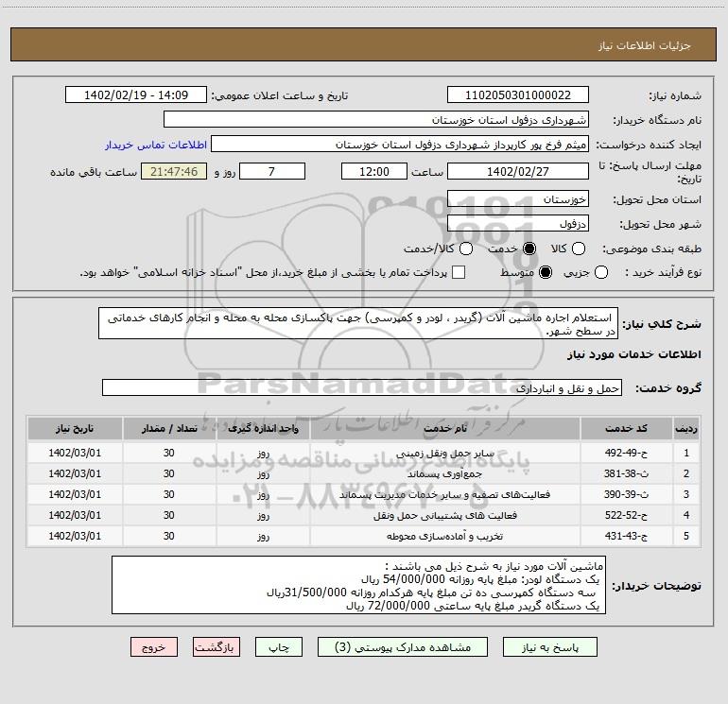
Task: Click the ردیف column header
Action: point(686,428)
